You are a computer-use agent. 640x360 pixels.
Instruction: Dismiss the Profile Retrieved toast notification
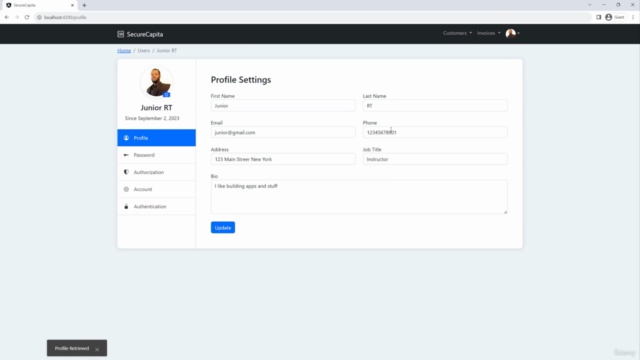click(97, 349)
